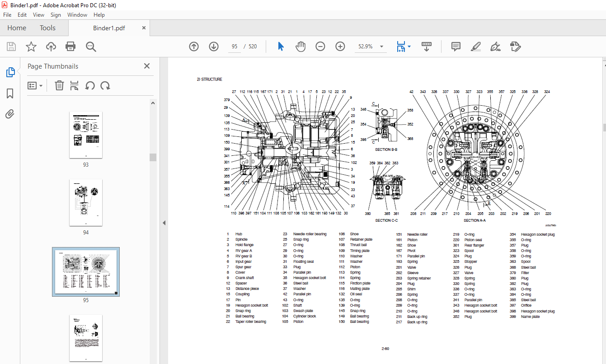
Task: Zoom in with plus button
Action: tap(340, 47)
